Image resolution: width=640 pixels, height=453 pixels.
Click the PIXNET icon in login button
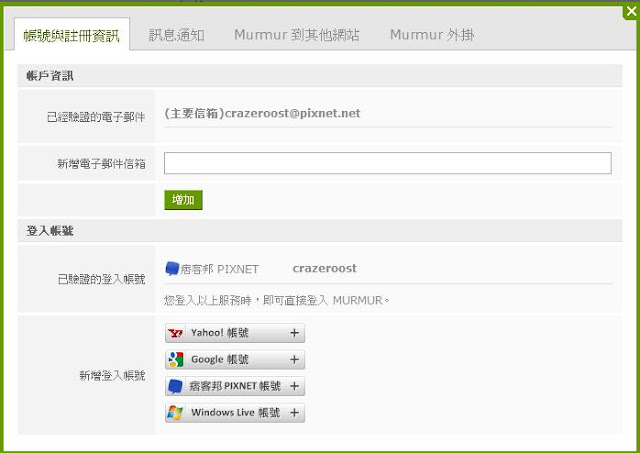click(176, 386)
